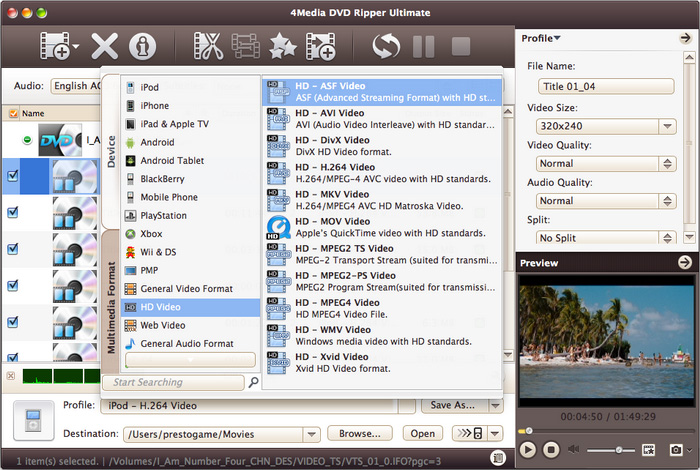
Task: Expand the Split dropdown
Action: (x=667, y=238)
